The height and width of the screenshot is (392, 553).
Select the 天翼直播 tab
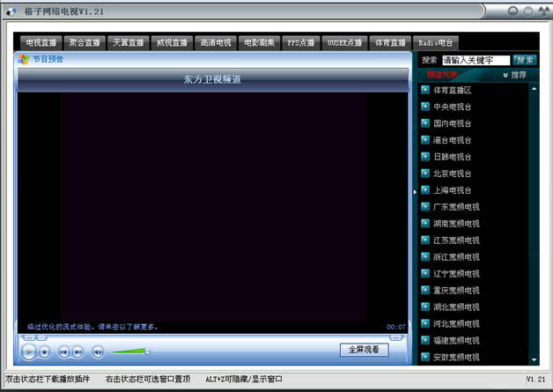(x=129, y=43)
